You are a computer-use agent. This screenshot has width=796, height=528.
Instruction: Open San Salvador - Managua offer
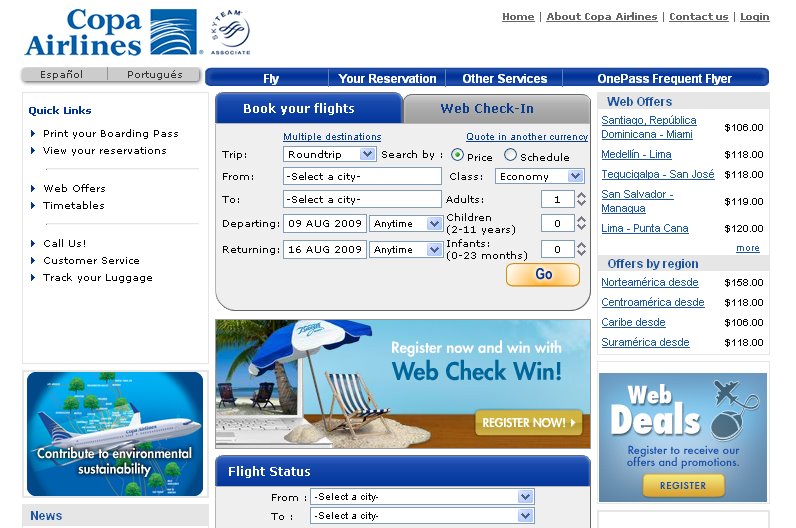point(637,201)
